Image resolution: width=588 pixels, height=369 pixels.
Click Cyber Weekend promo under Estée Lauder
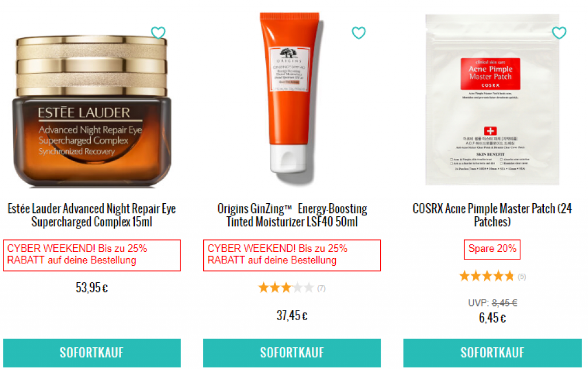tap(92, 255)
